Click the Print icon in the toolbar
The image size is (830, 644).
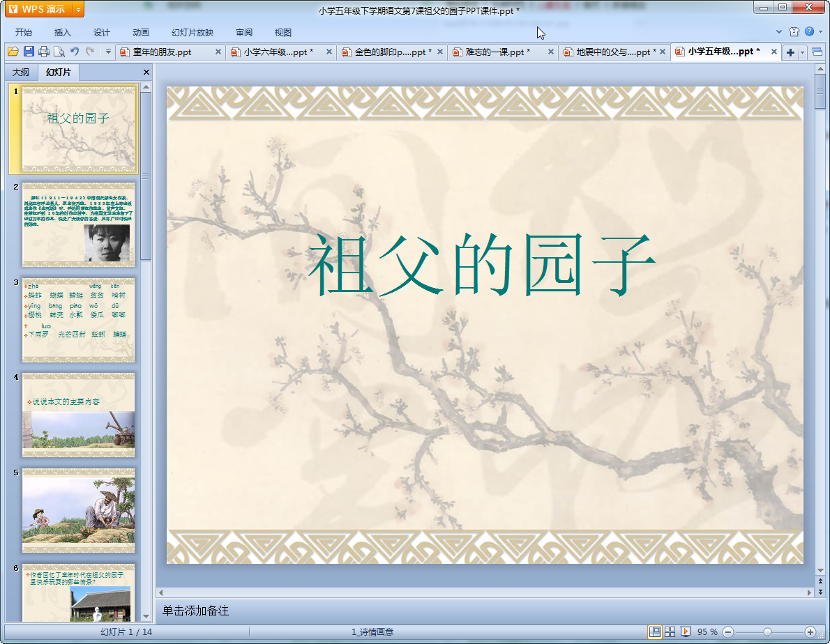click(44, 52)
